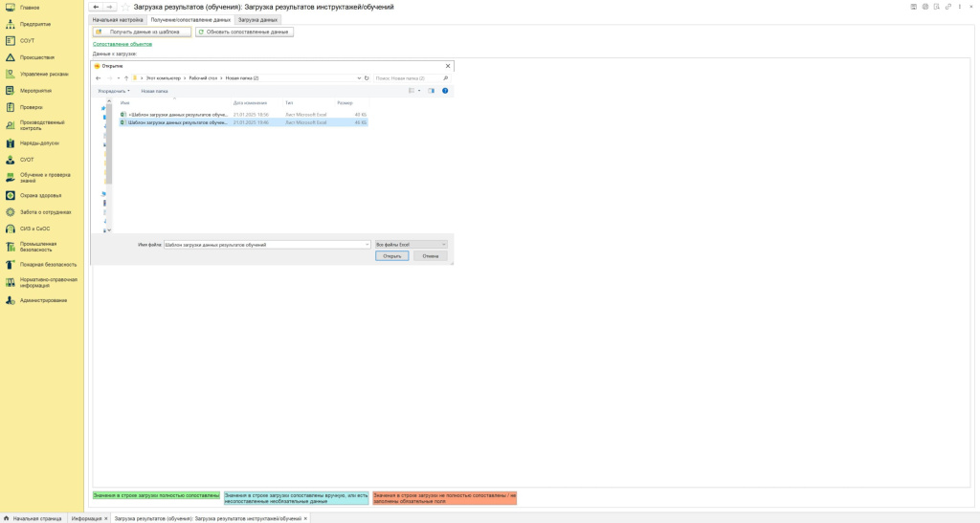Open the view options dropdown arrow

[x=419, y=91]
